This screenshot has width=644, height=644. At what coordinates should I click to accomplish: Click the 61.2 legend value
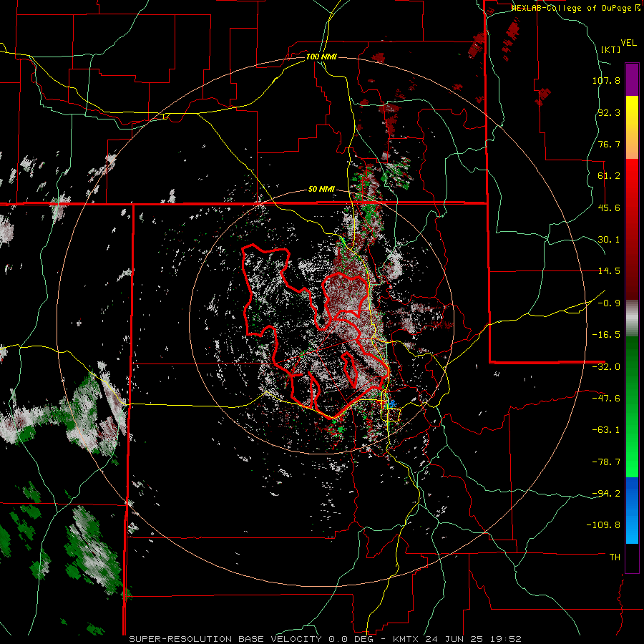coord(609,176)
